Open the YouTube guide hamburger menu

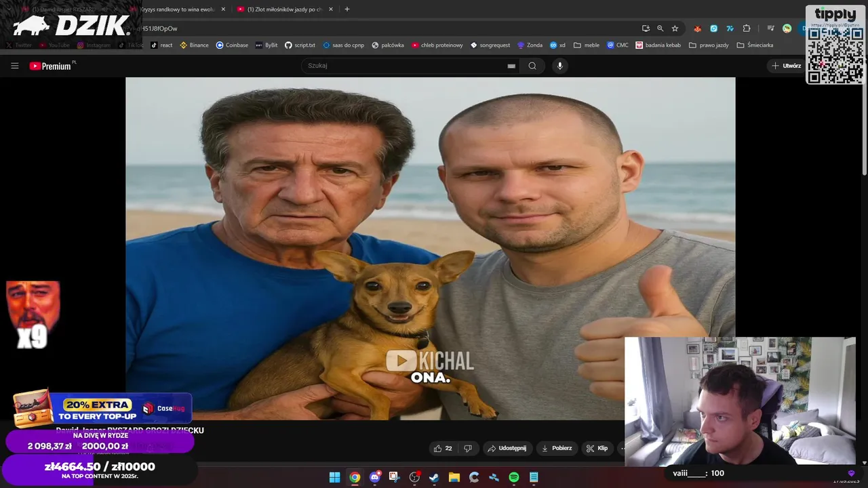point(14,66)
